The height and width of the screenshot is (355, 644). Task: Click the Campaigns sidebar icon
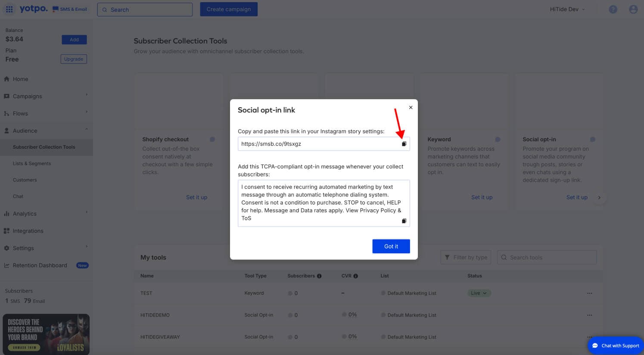[6, 96]
